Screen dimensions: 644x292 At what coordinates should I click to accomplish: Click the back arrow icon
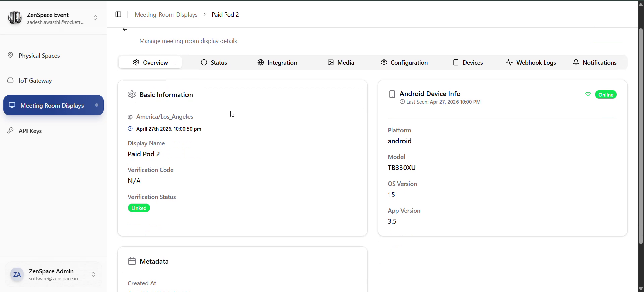(x=125, y=30)
